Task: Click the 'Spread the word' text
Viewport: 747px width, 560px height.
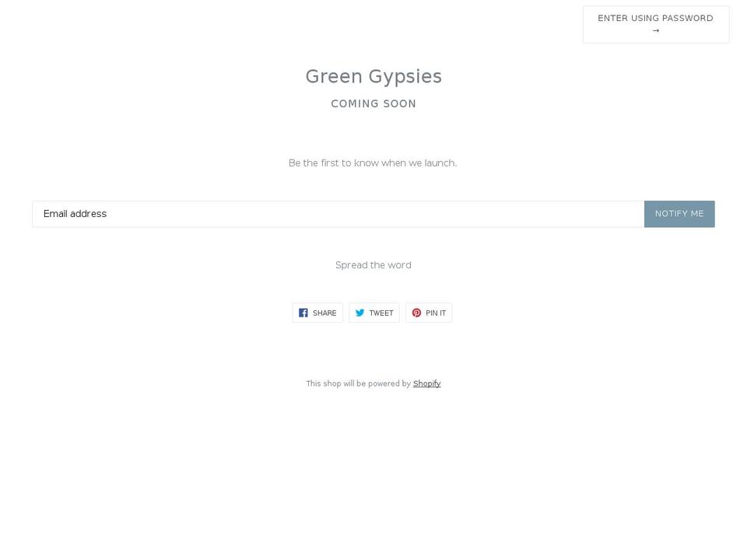Action: click(373, 265)
